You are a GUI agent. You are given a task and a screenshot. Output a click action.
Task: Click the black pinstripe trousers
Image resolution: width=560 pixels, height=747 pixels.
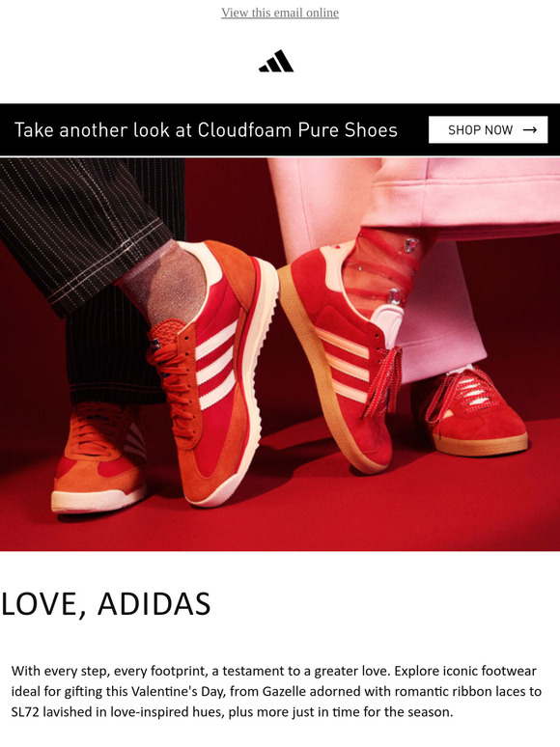tap(91, 266)
